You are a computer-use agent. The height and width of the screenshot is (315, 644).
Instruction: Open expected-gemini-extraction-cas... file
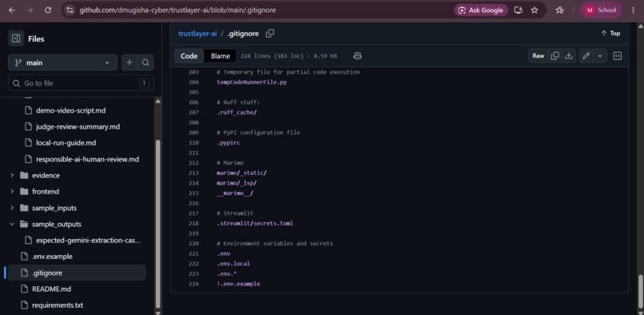click(88, 240)
